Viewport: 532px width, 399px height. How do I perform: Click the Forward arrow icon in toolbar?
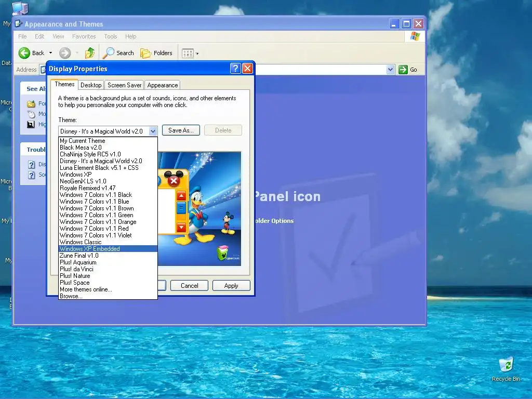tap(65, 53)
